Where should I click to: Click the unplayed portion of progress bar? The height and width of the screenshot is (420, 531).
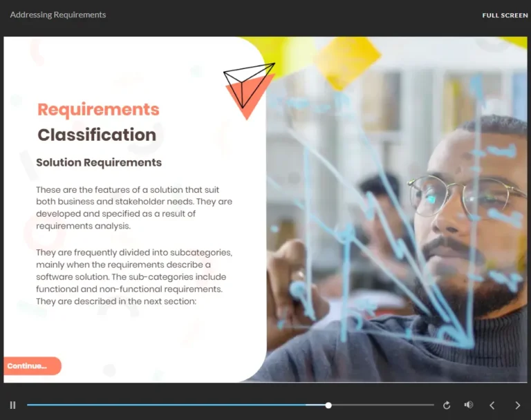tap(380, 405)
